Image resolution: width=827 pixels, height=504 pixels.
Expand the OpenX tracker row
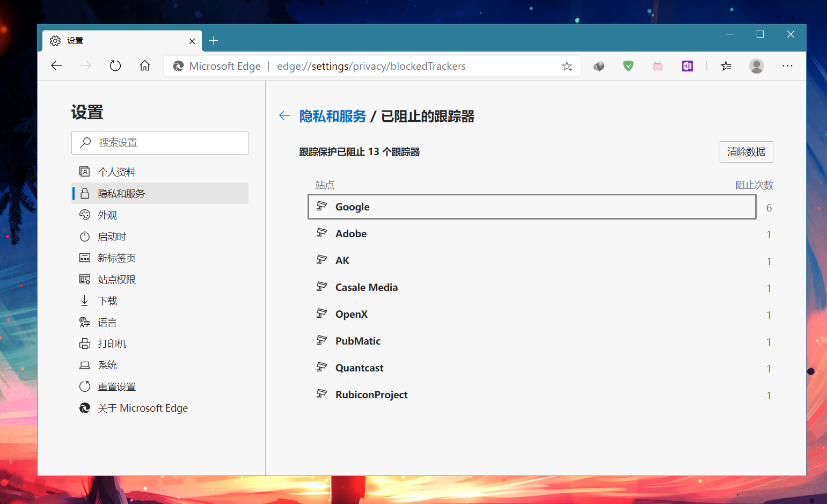pos(532,314)
